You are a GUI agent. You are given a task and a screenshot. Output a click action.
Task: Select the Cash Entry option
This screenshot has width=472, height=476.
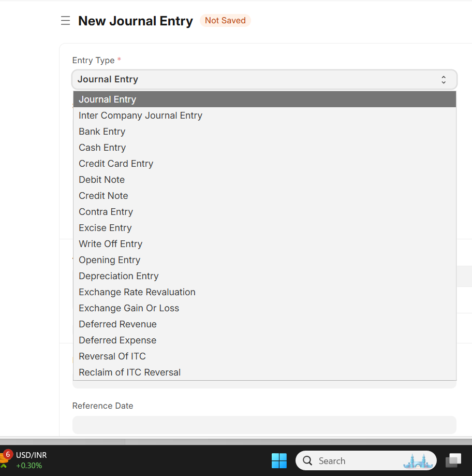pos(102,148)
